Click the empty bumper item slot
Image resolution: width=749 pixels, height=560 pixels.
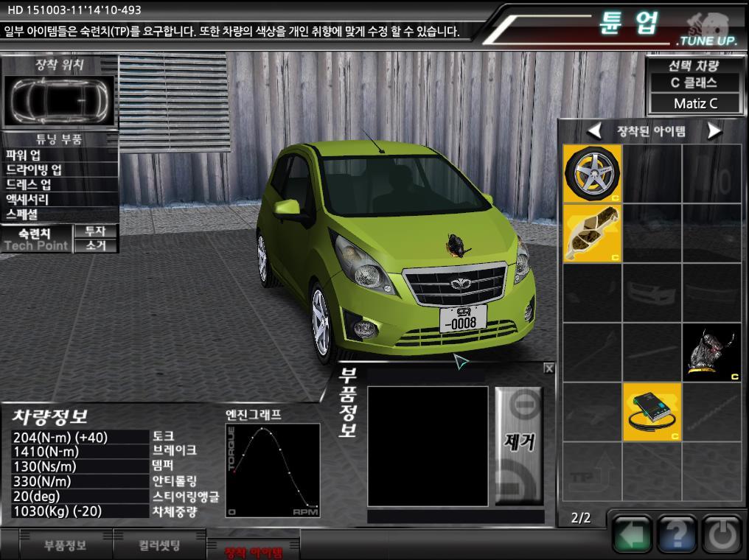tap(652, 293)
